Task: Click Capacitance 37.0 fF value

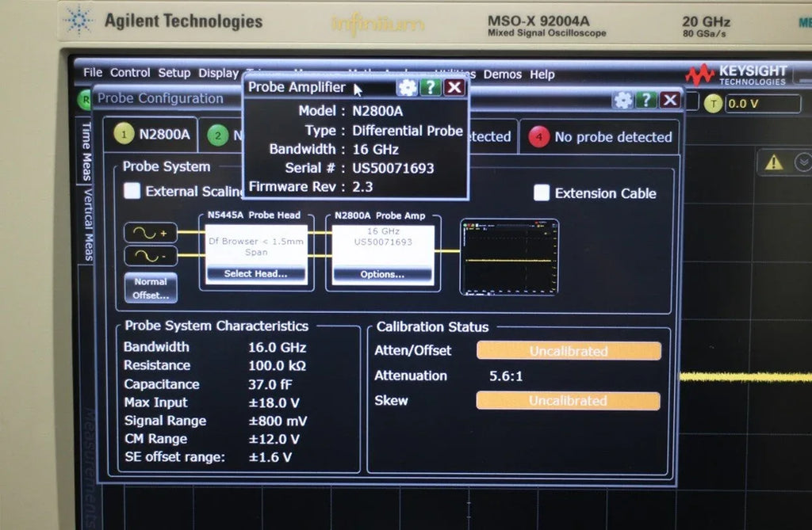Action: (x=270, y=384)
